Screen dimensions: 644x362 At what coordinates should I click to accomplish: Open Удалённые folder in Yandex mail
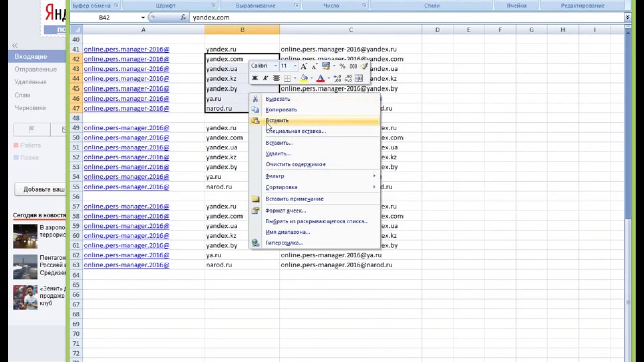[30, 82]
